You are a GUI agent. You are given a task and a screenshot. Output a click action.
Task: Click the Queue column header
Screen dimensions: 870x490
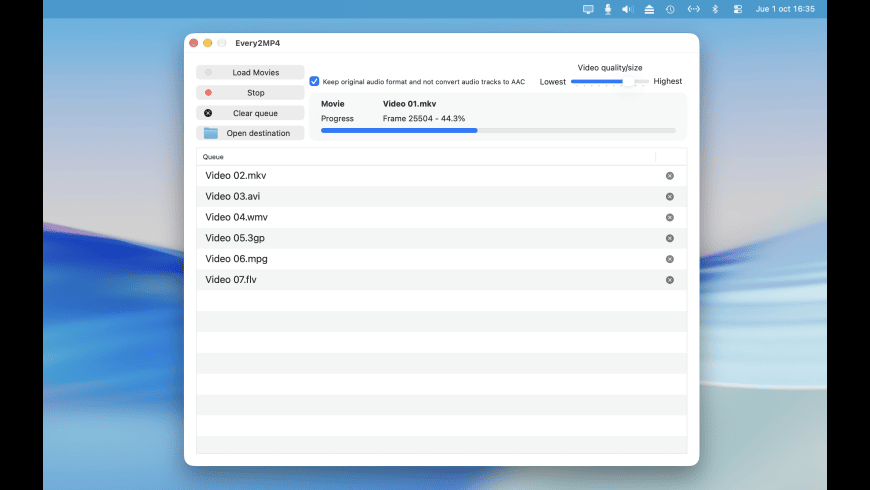coord(426,157)
